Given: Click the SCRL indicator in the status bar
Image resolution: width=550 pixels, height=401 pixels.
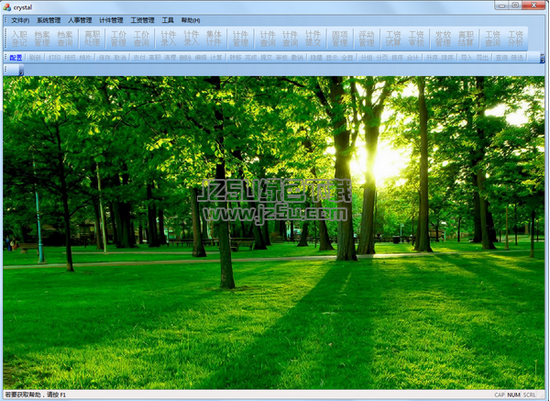Looking at the screenshot, I should [x=529, y=395].
